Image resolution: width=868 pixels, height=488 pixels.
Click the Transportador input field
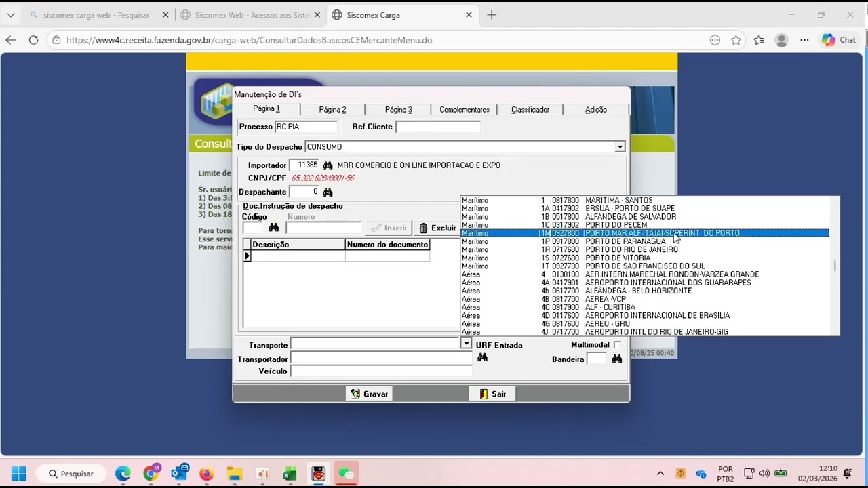tap(381, 359)
